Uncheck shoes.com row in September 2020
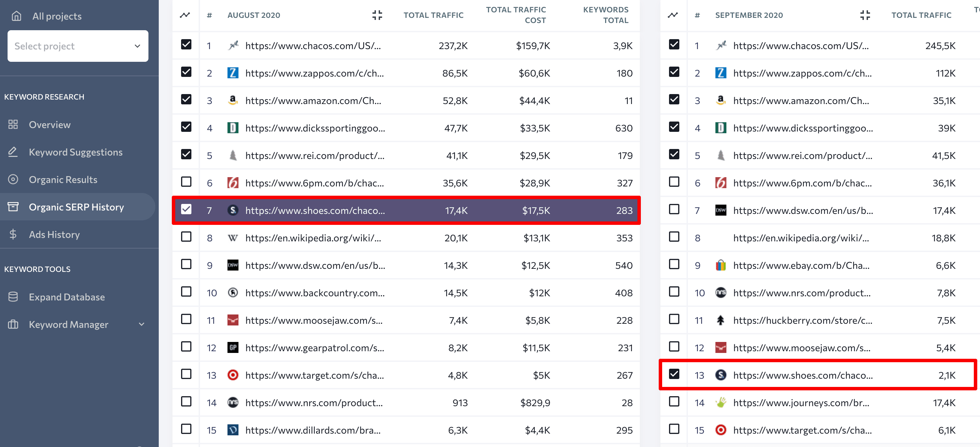 674,374
